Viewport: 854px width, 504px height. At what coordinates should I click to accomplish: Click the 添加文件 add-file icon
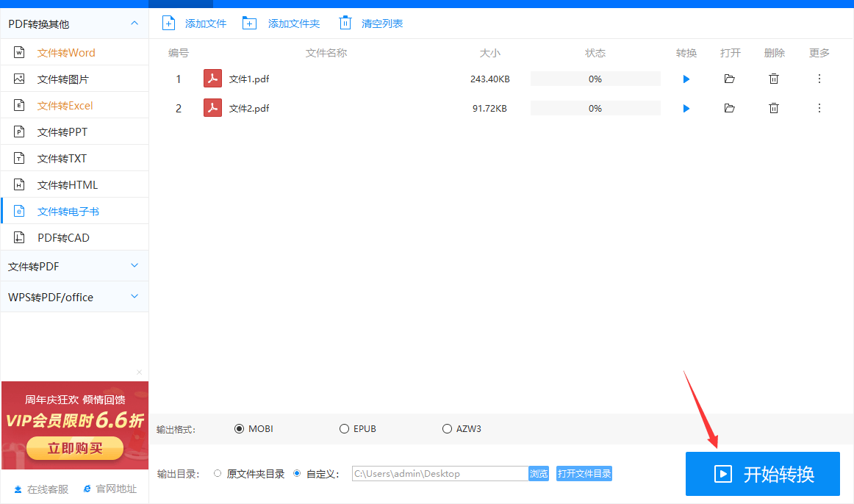[x=168, y=23]
